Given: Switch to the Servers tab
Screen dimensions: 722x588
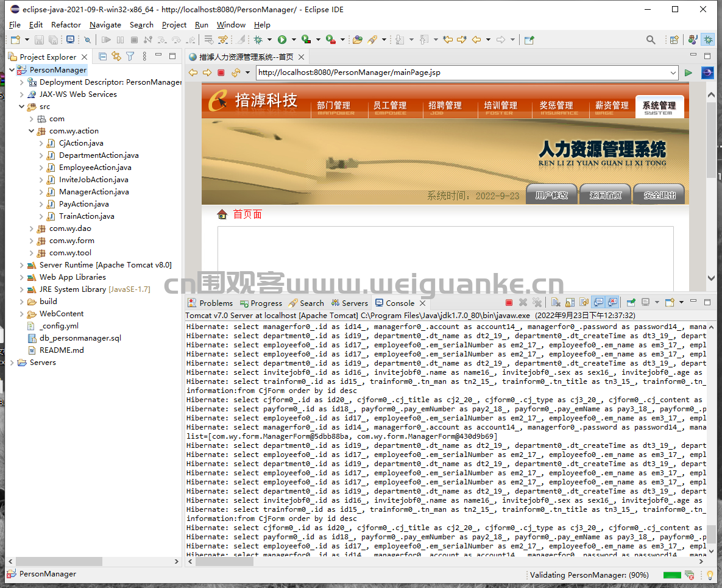Looking at the screenshot, I should pos(350,303).
